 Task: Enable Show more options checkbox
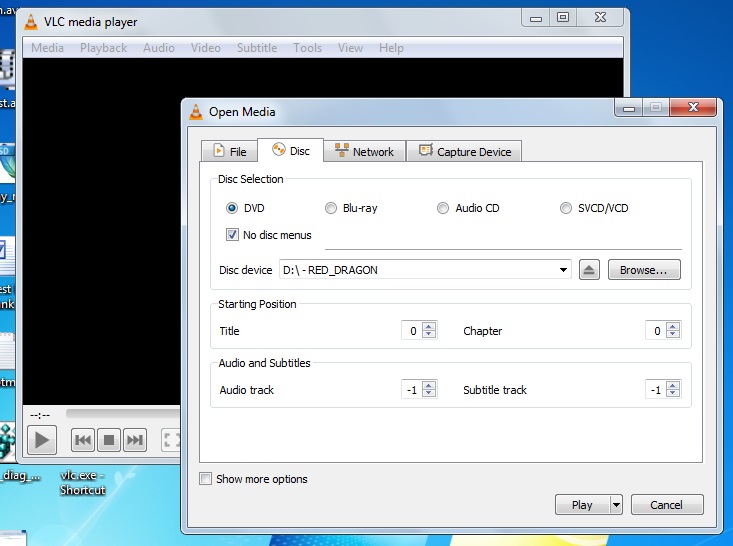(205, 479)
